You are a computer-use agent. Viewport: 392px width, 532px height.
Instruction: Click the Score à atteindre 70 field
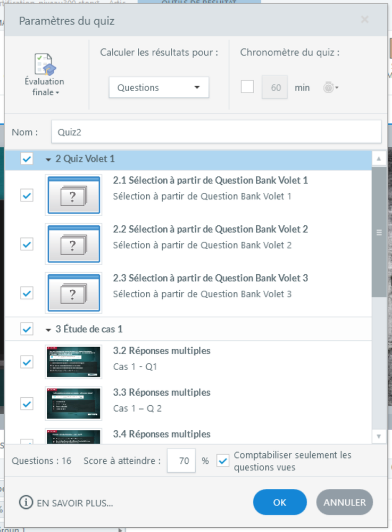(181, 461)
